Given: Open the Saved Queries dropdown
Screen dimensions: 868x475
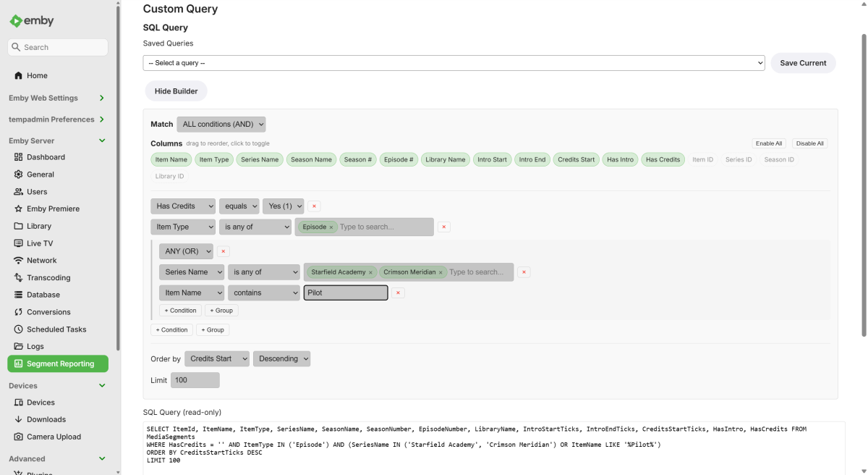Looking at the screenshot, I should 455,63.
